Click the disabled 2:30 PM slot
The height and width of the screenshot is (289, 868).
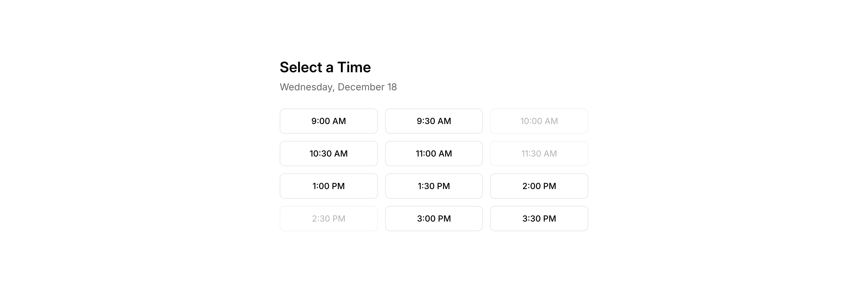pyautogui.click(x=329, y=219)
